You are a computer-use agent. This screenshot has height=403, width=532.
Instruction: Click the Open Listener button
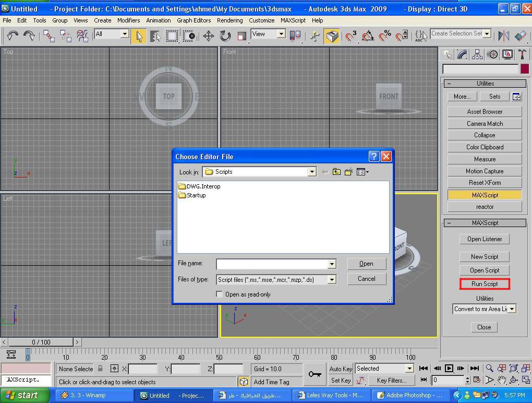pos(485,239)
